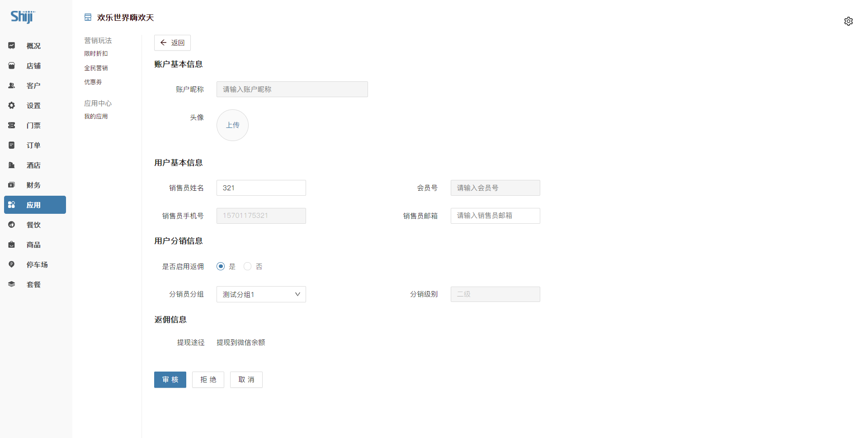
Task: Select 否 for 是否启用返佣
Action: coord(247,266)
